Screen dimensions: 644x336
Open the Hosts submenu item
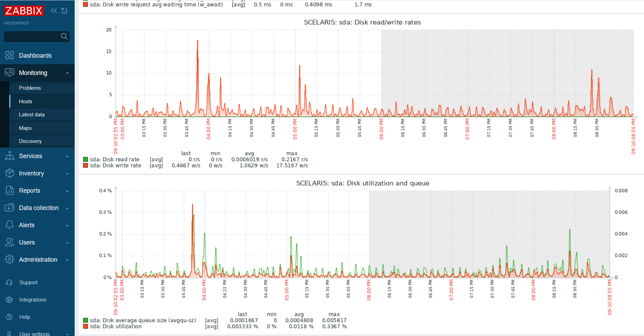coord(42,102)
